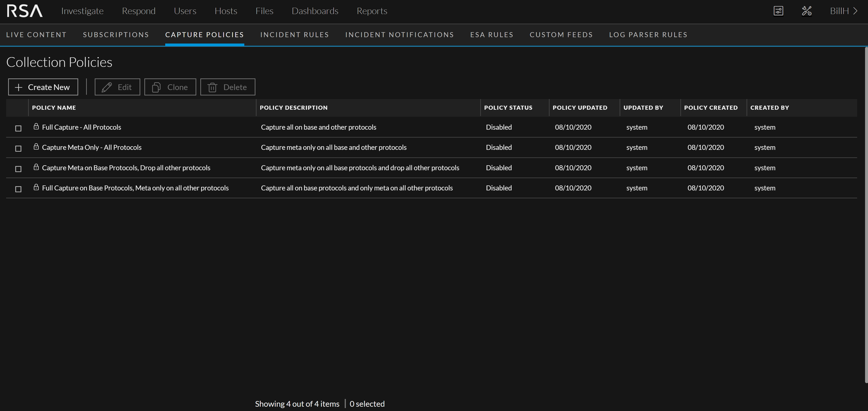
Task: Check the Full Capture - All Protocols checkbox
Action: click(19, 129)
